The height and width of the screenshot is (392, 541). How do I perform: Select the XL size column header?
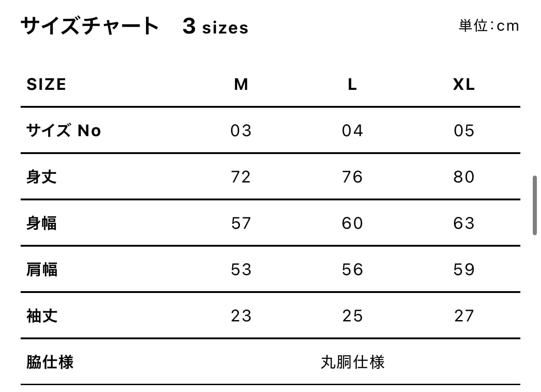click(463, 84)
